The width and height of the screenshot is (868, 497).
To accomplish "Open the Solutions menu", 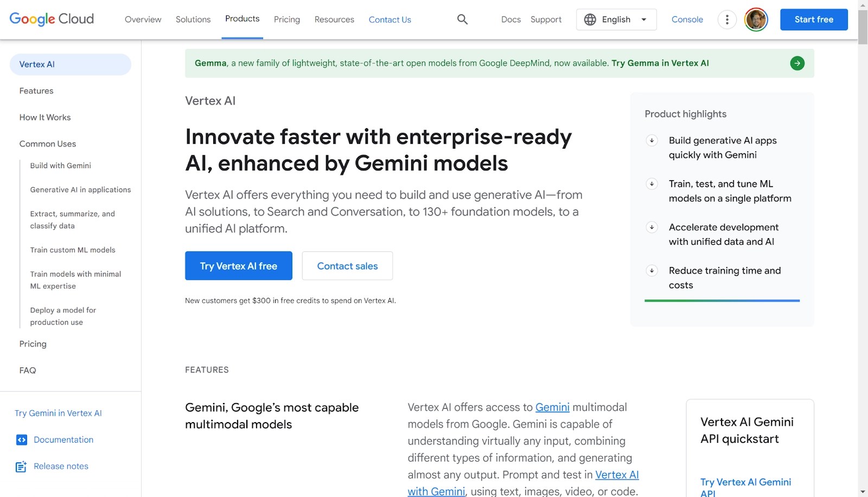I will coord(193,20).
